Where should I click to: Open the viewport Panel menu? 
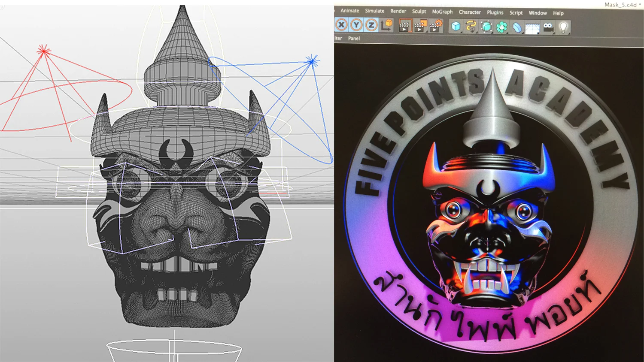[354, 38]
